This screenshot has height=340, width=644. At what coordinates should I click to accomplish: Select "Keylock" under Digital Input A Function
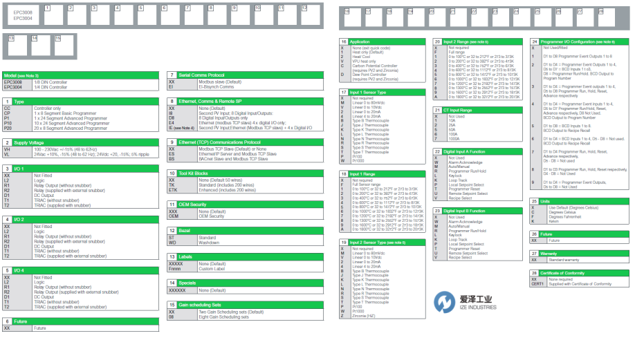(x=478, y=176)
